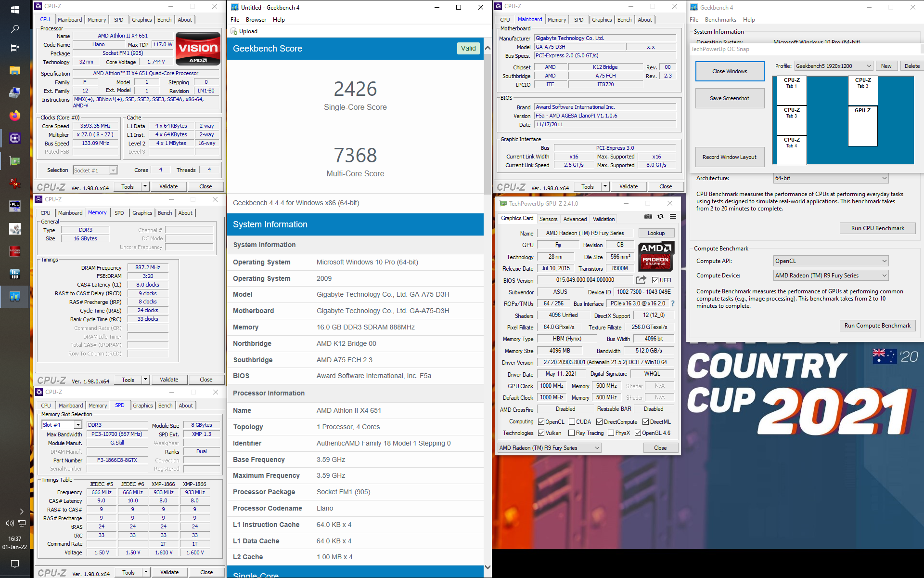Toggle the DirectCompute checkbox
The image size is (924, 578).
click(x=599, y=422)
